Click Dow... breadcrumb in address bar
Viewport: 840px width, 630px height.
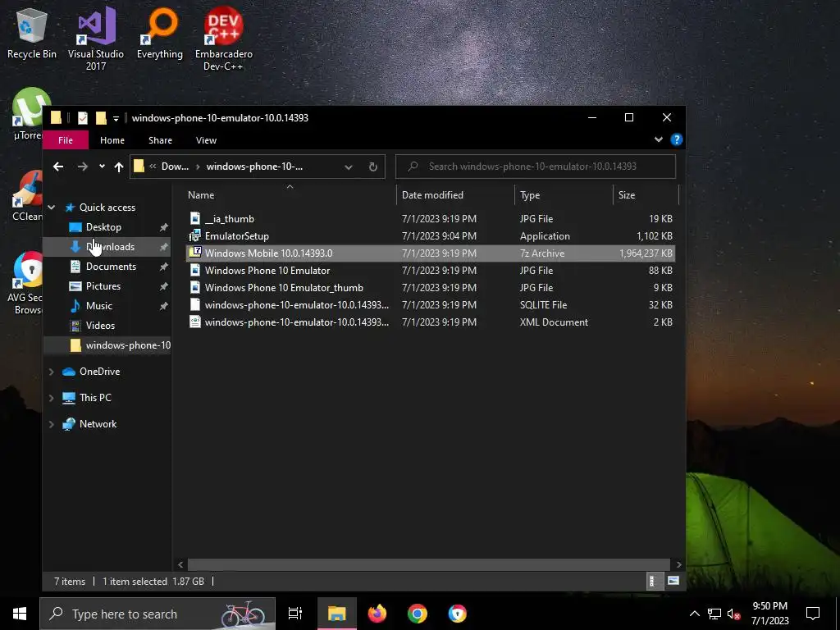click(x=176, y=167)
